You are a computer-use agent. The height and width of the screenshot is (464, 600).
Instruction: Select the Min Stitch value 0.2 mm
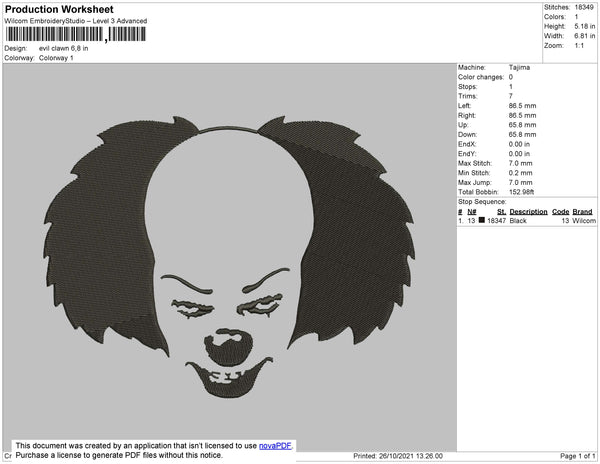(520, 173)
